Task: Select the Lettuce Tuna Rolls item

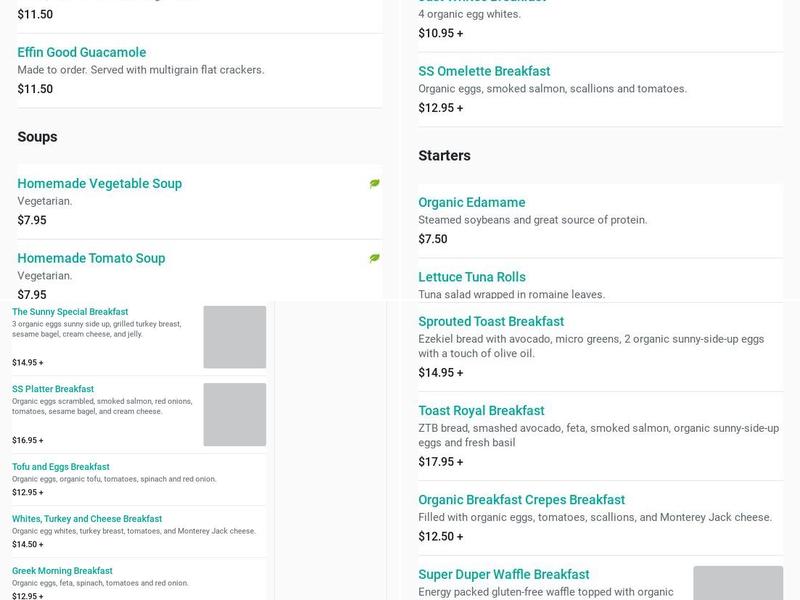Action: click(x=471, y=277)
